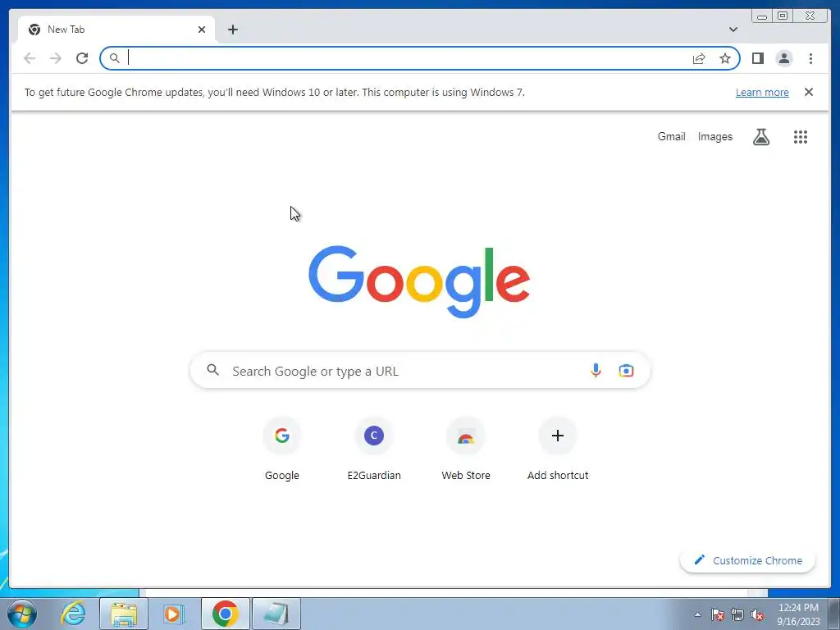Open the profile avatar menu
Screen dimensions: 840x630
tap(783, 58)
